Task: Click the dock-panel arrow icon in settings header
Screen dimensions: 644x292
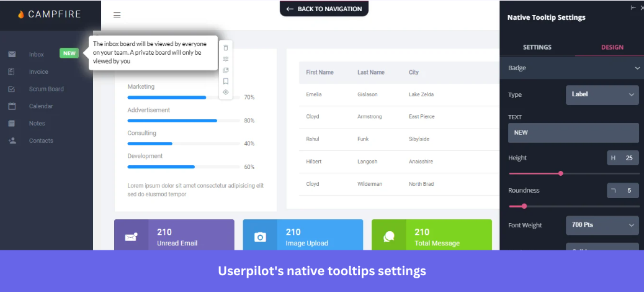Action: tap(633, 8)
